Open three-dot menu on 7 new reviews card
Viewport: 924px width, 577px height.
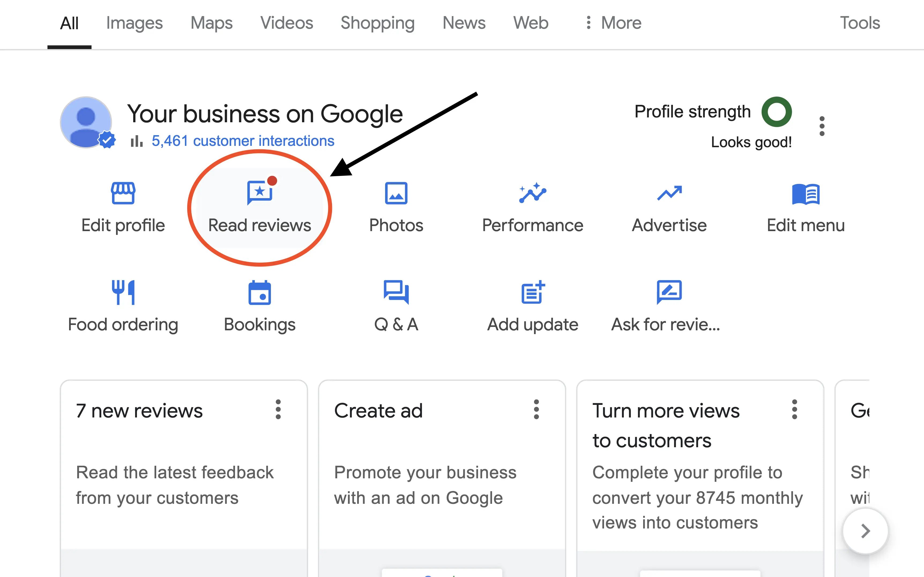(278, 409)
